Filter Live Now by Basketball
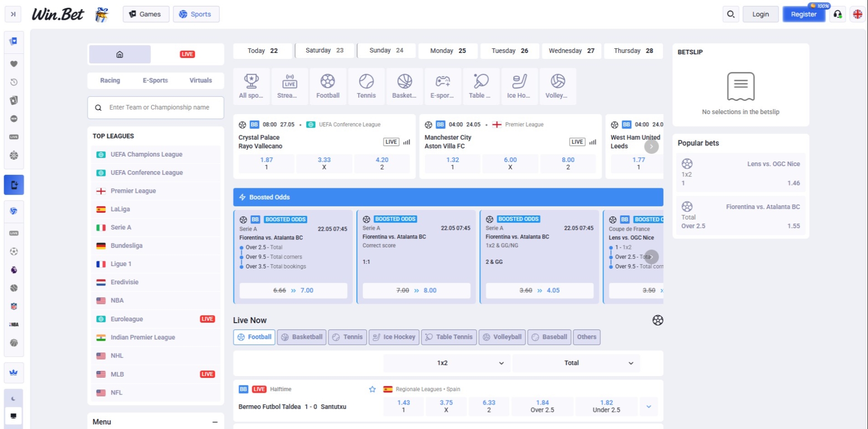Screen dimensions: 868x429 302,337
